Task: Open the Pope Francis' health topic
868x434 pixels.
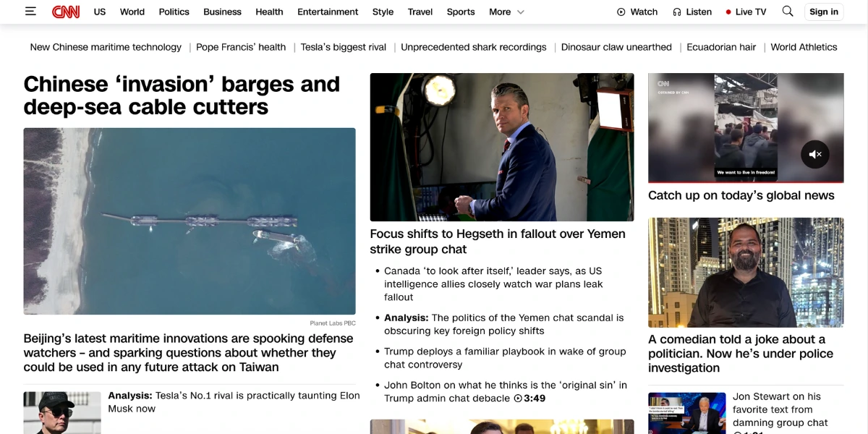Action: [x=241, y=47]
